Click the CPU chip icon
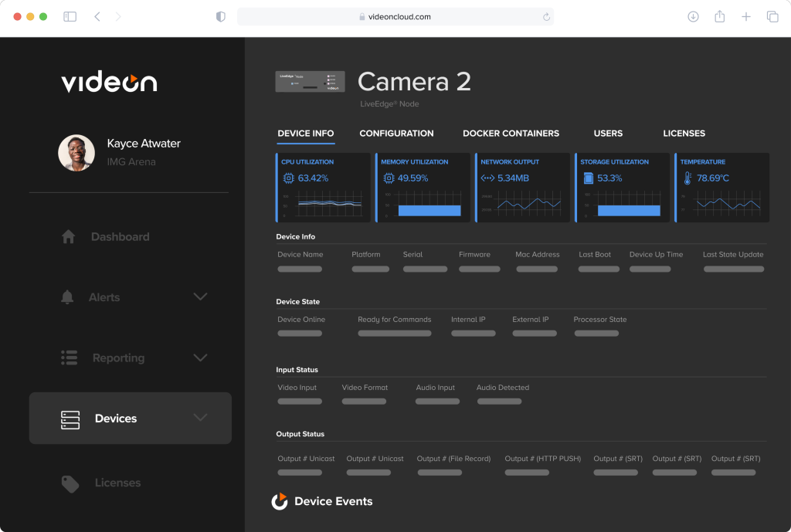The height and width of the screenshot is (532, 791). point(289,178)
